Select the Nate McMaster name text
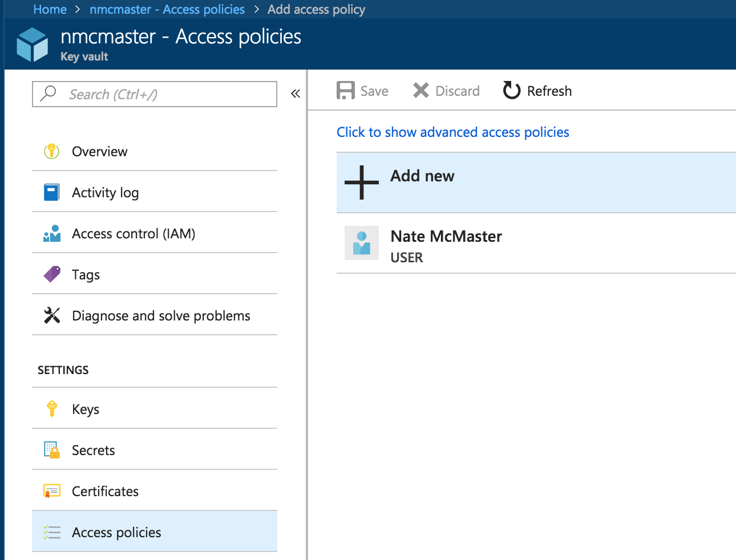The image size is (736, 560). 446,236
